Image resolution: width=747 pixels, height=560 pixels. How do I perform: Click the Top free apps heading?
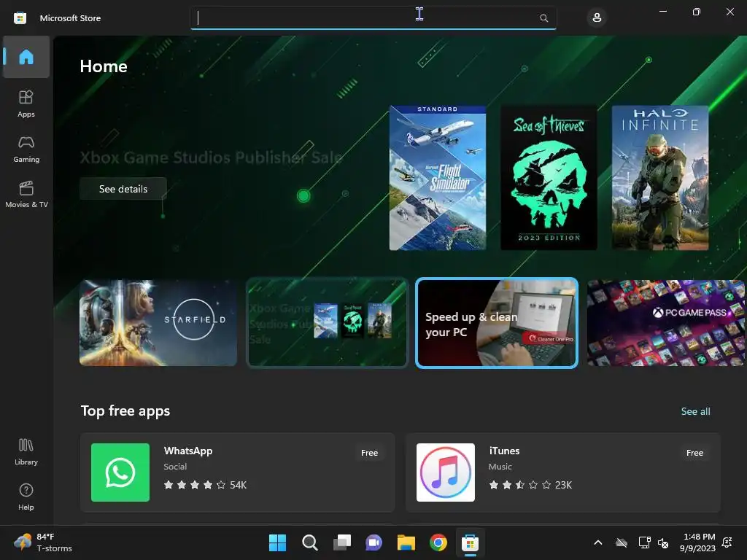tap(125, 411)
